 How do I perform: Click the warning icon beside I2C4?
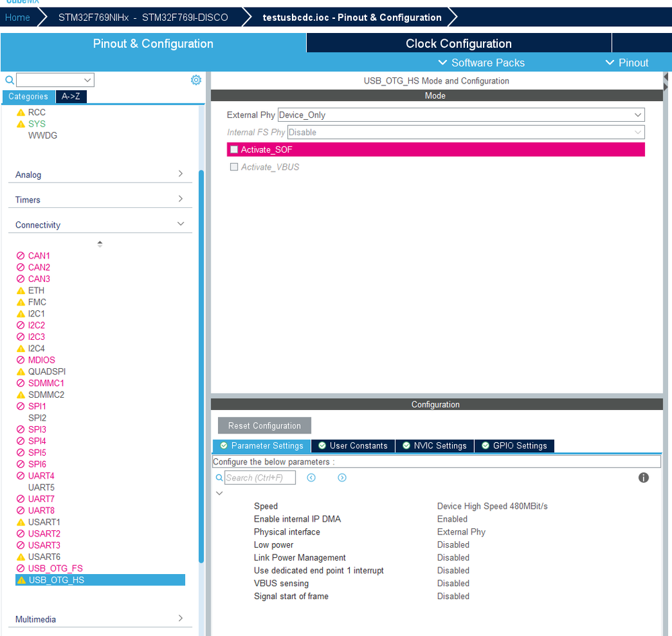21,349
